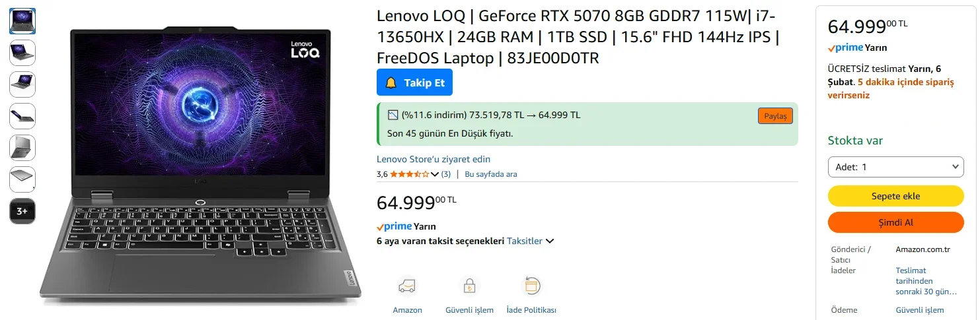980x320 pixels.
Task: Select the first laptop front thumbnail
Action: [x=22, y=21]
